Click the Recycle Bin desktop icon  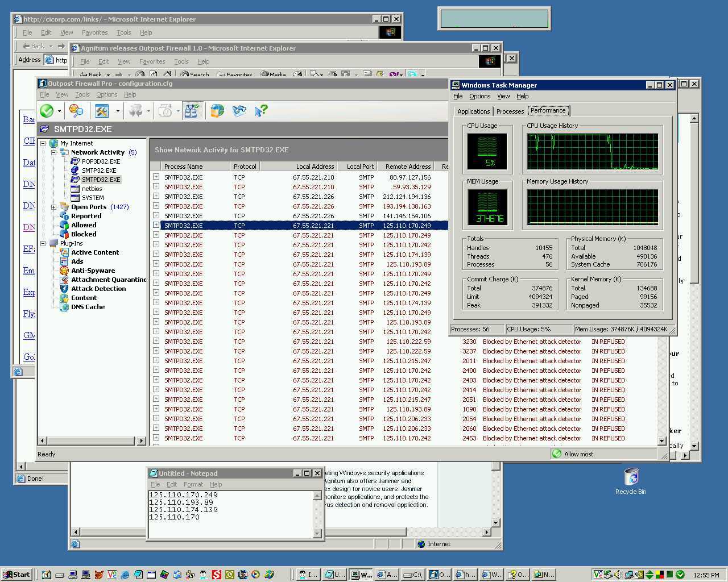[631, 481]
